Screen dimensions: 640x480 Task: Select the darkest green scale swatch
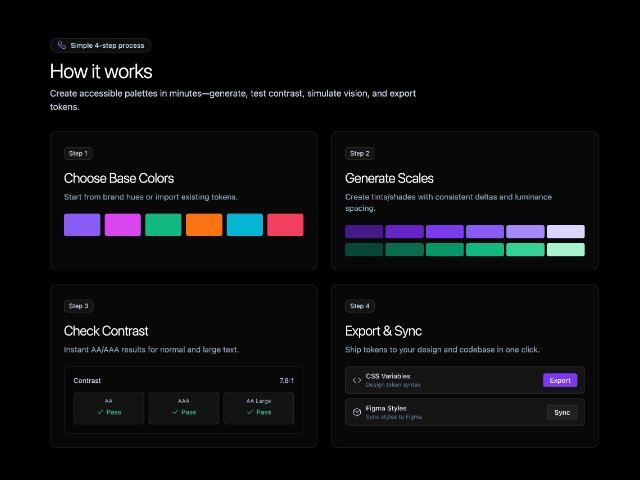[364, 249]
